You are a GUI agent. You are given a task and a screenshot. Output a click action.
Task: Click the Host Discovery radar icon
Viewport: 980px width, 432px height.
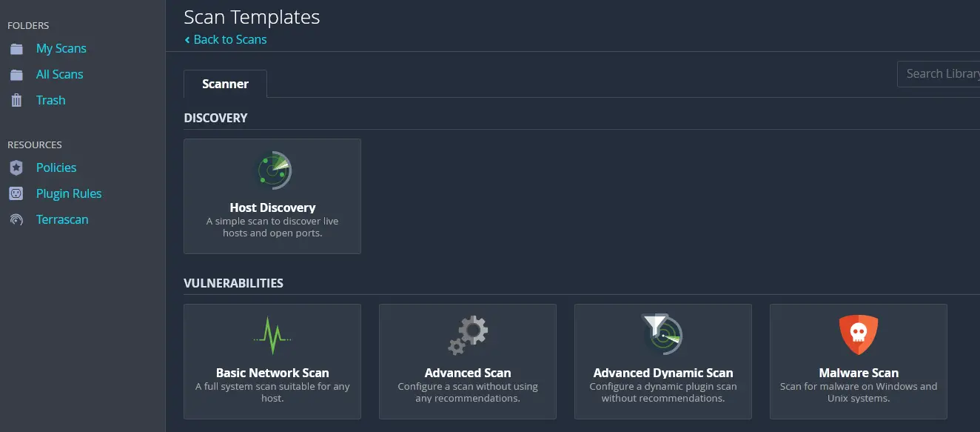point(272,170)
